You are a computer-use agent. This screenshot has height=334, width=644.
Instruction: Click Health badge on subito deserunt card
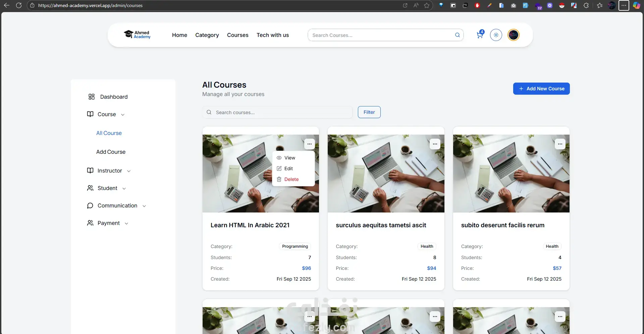552,246
